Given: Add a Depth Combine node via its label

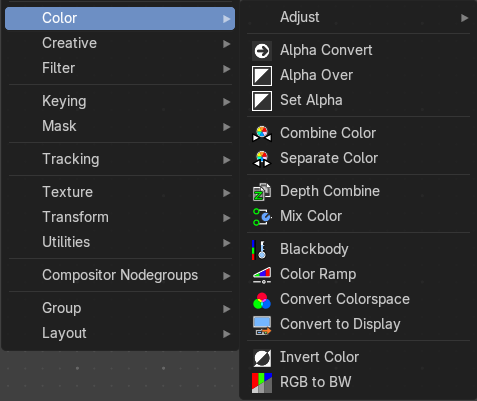Looking at the screenshot, I should pos(330,192).
